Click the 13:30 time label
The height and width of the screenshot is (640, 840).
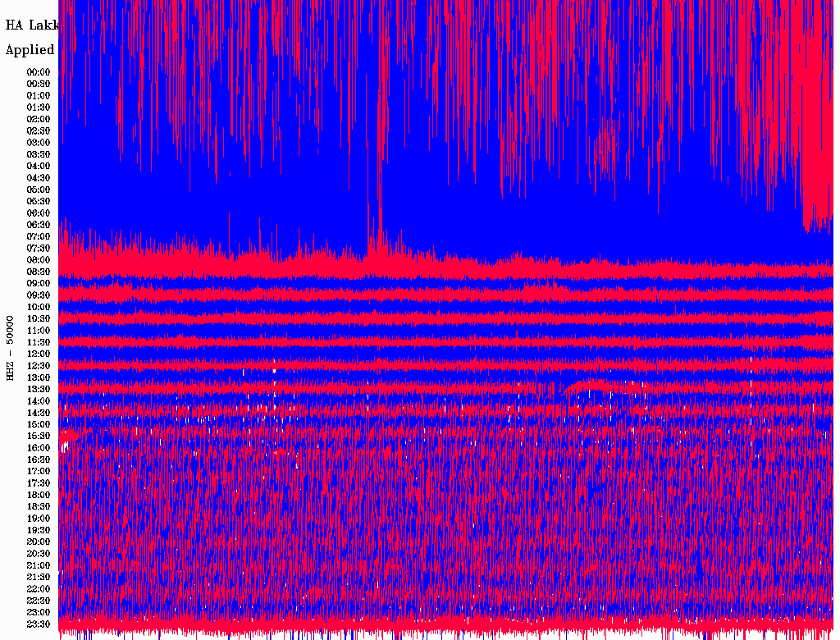point(39,389)
